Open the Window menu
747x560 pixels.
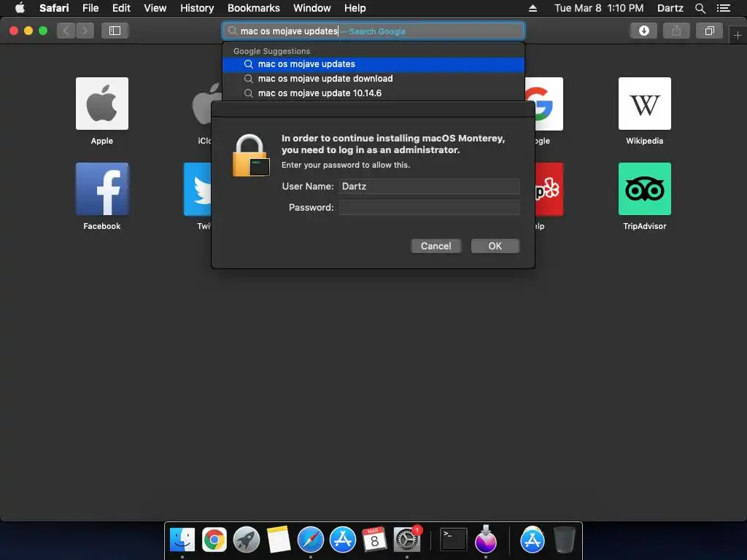pos(312,8)
